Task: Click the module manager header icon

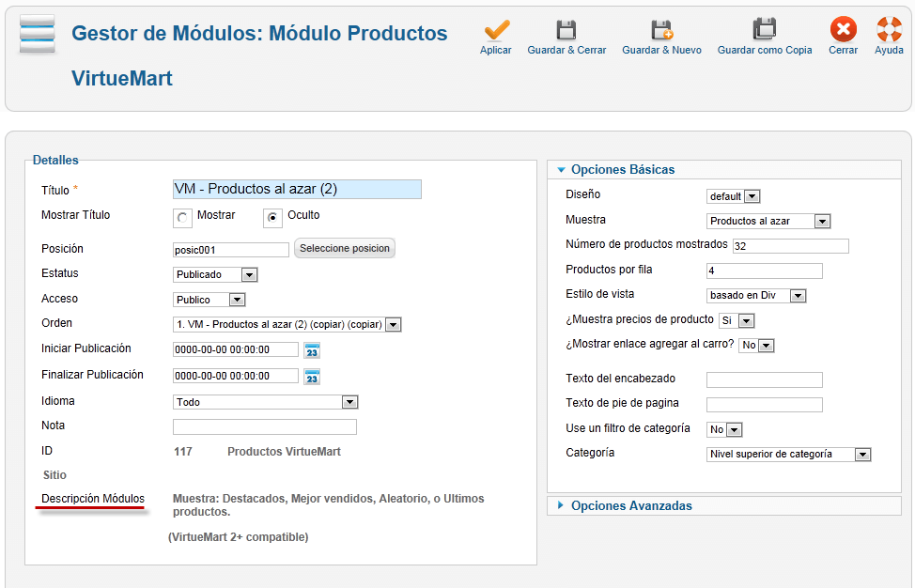Action: (x=38, y=34)
